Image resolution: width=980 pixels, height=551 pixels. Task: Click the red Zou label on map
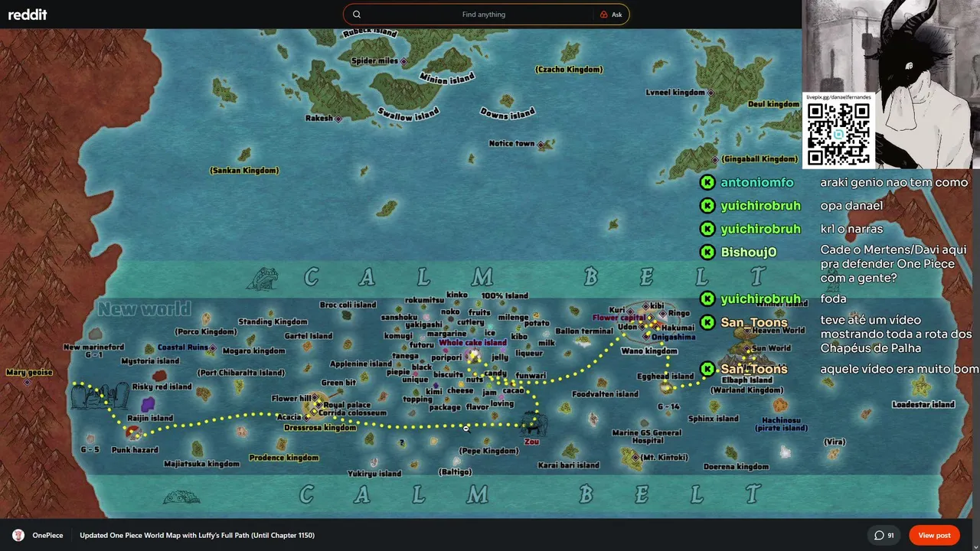pos(531,442)
